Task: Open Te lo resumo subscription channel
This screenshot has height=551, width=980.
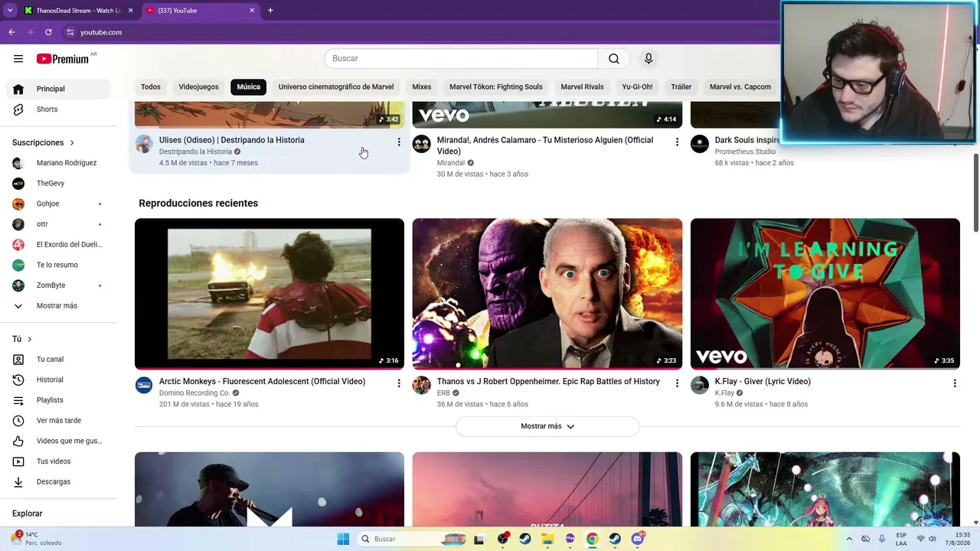Action: click(x=58, y=265)
